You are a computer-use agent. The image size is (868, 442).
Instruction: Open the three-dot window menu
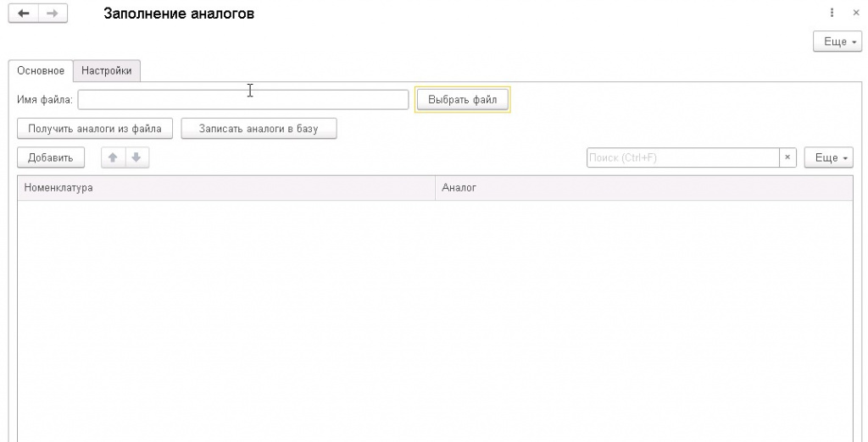(x=832, y=14)
